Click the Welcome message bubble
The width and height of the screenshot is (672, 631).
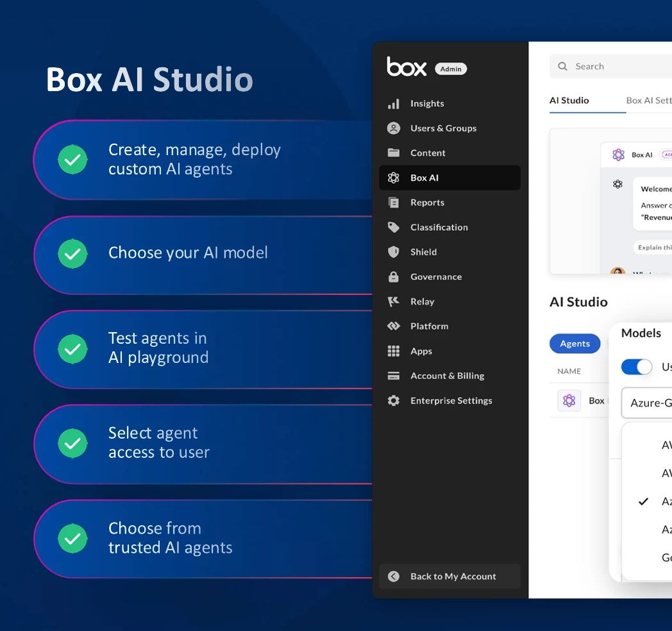tap(652, 204)
